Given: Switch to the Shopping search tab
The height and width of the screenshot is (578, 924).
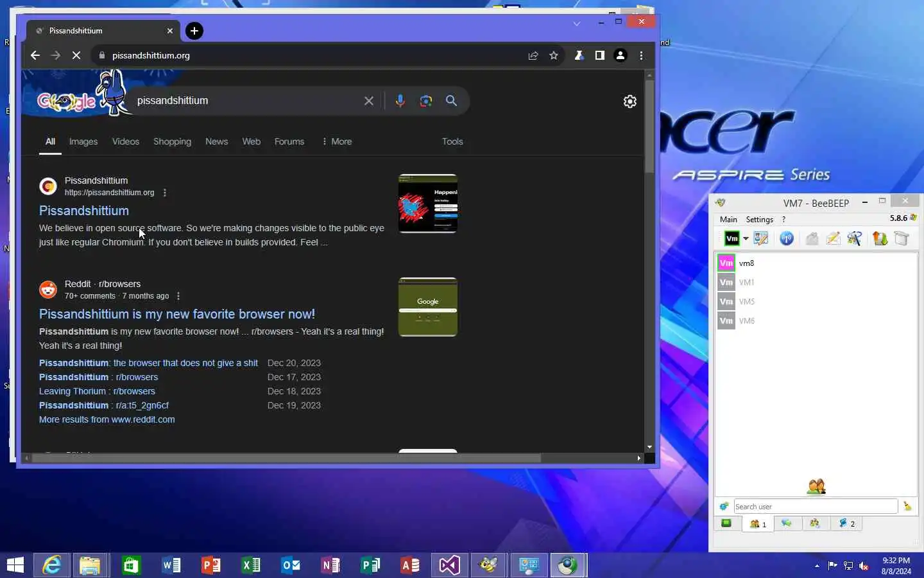Looking at the screenshot, I should 172,141.
